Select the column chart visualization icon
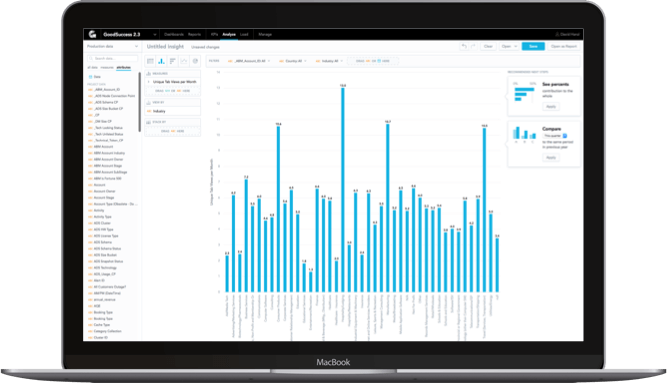Viewport: 668px width, 383px height. coord(161,61)
